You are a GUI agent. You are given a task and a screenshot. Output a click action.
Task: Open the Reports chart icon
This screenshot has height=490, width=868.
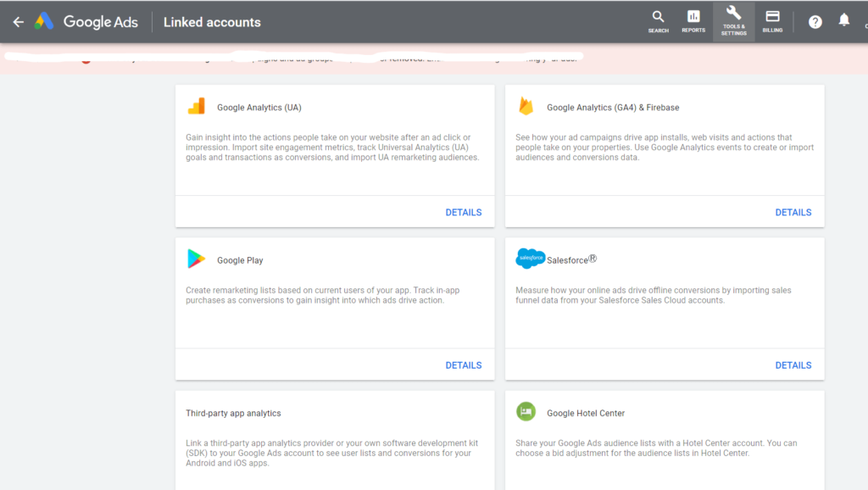point(693,21)
